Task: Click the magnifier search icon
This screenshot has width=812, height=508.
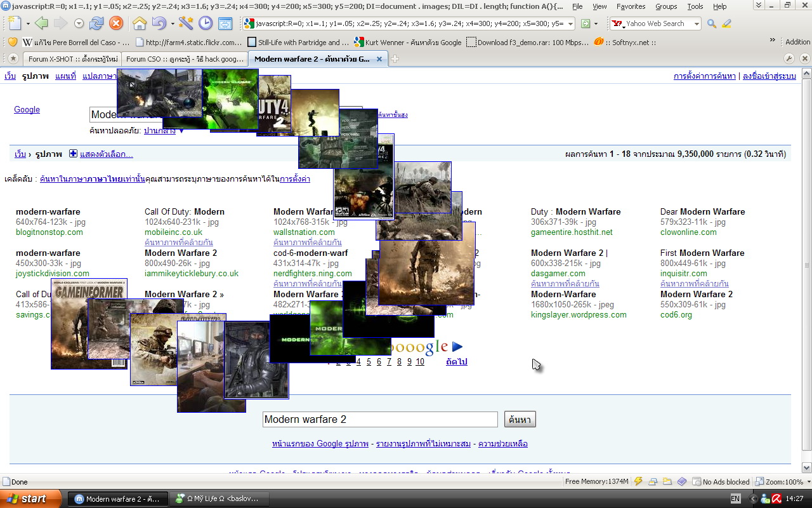Action: pos(712,23)
